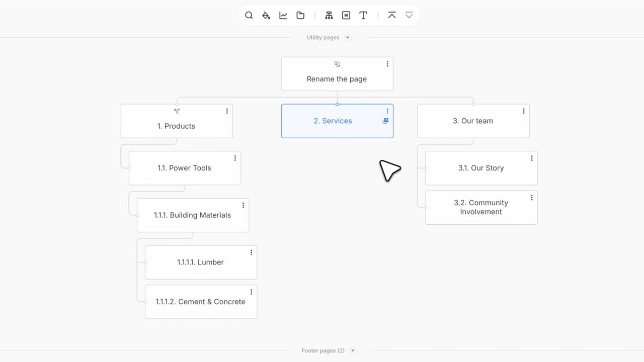Open the paint bucket color fill tool
Viewport: 644px width, 362px height.
pos(266,16)
